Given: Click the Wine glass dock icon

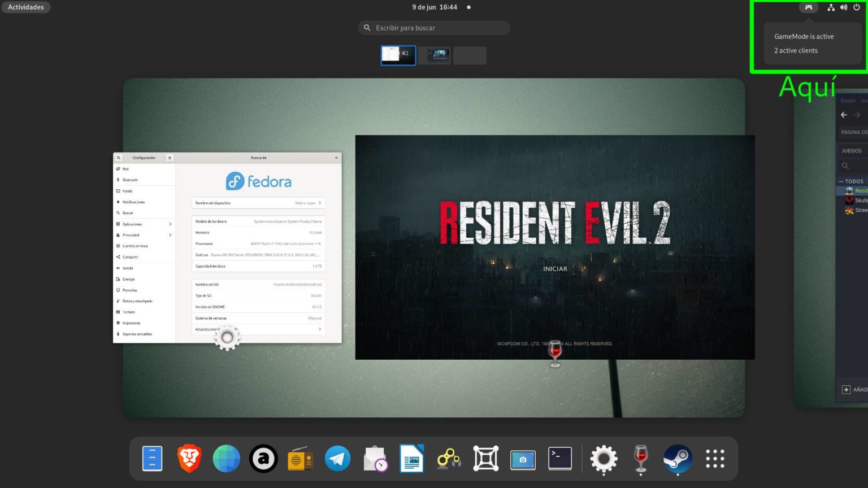Looking at the screenshot, I should (x=641, y=459).
